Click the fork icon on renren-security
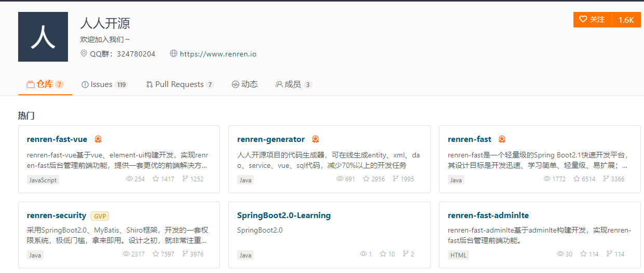 [185, 254]
